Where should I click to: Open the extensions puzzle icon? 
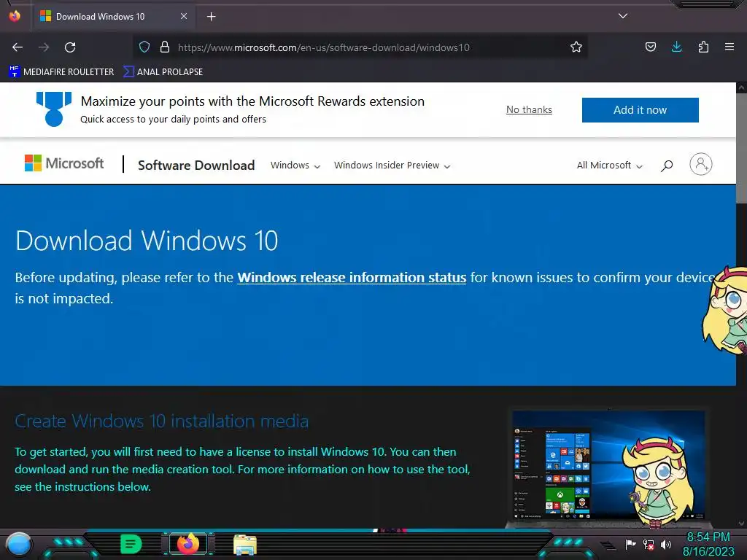tap(703, 47)
